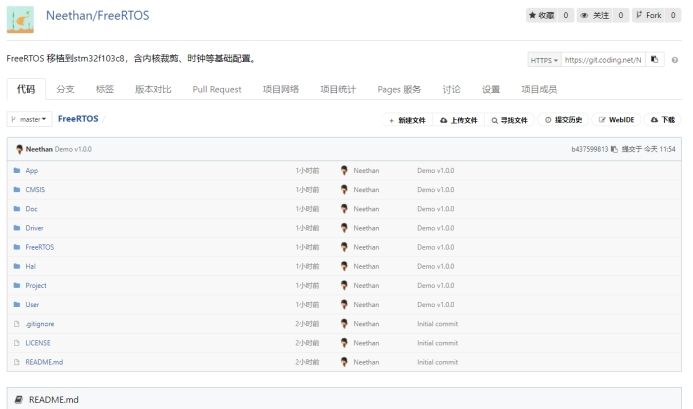Open the CMSIS folder
Screen dimensions: 693x409
(35, 190)
